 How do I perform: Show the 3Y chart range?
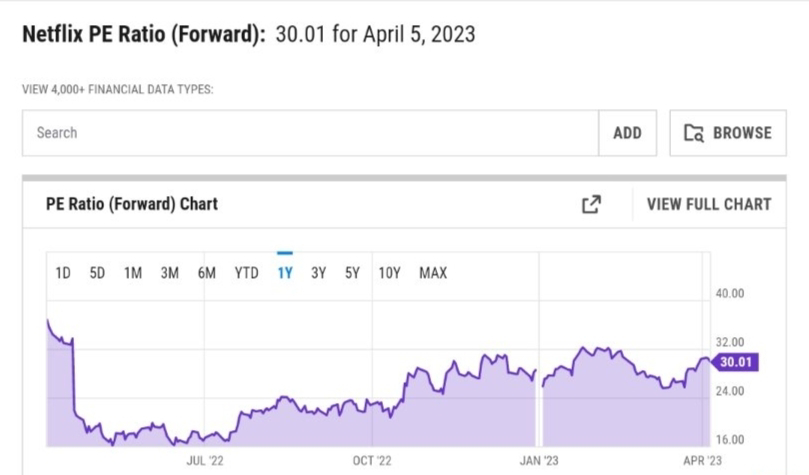point(318,273)
